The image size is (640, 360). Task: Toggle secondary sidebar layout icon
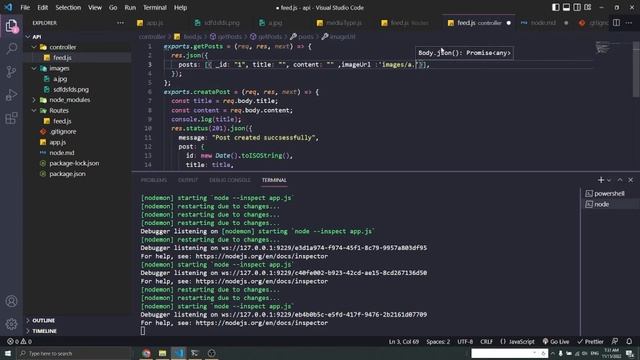[577, 7]
